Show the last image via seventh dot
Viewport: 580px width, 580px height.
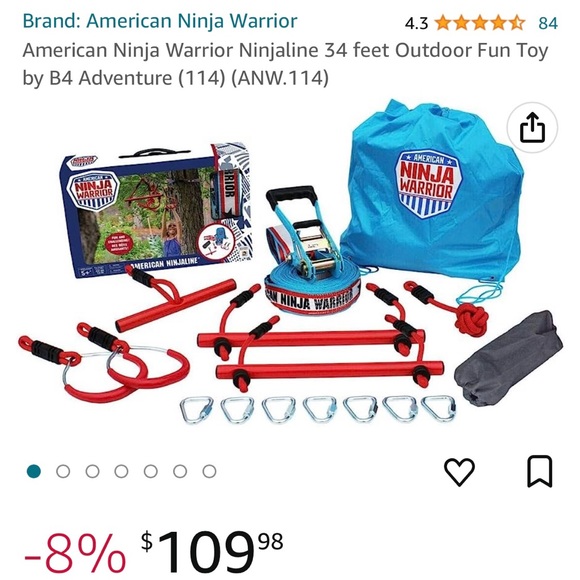point(209,471)
